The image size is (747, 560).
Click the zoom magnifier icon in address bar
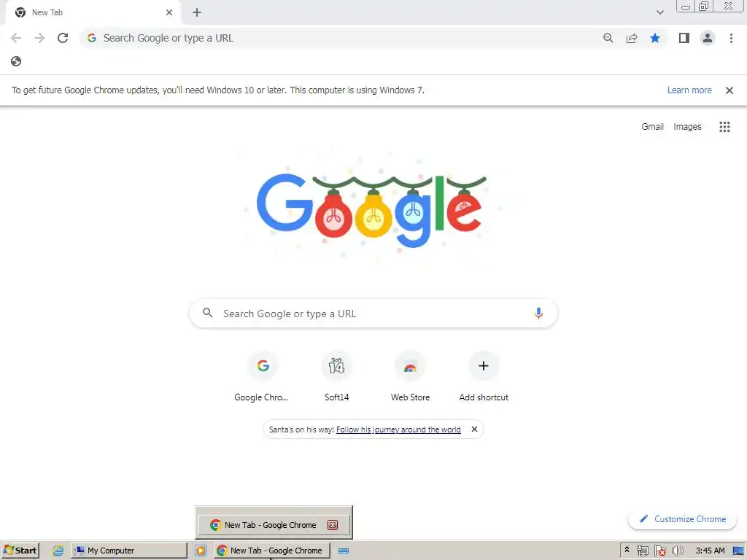pos(608,38)
